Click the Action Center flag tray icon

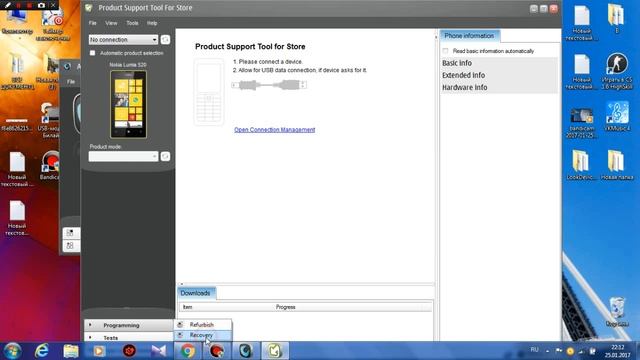pyautogui.click(x=559, y=351)
